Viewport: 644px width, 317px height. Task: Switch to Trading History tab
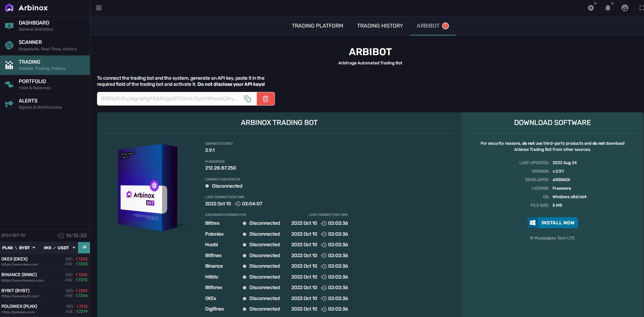coord(380,26)
